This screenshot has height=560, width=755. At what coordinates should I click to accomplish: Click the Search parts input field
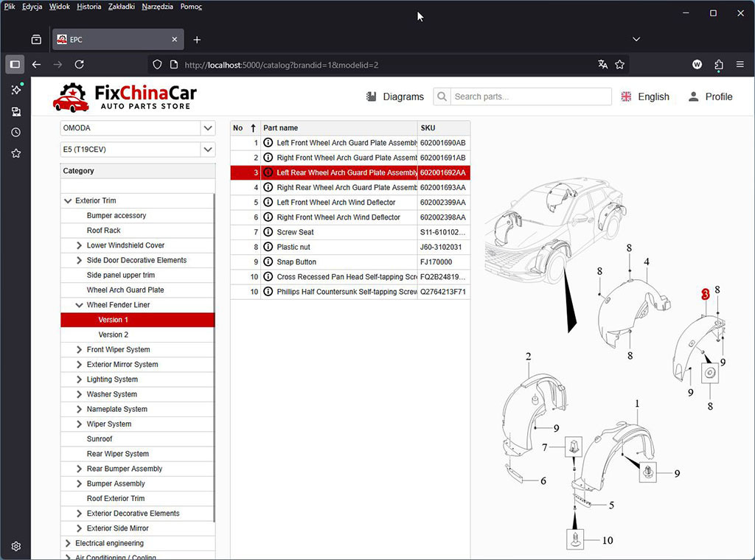click(531, 97)
